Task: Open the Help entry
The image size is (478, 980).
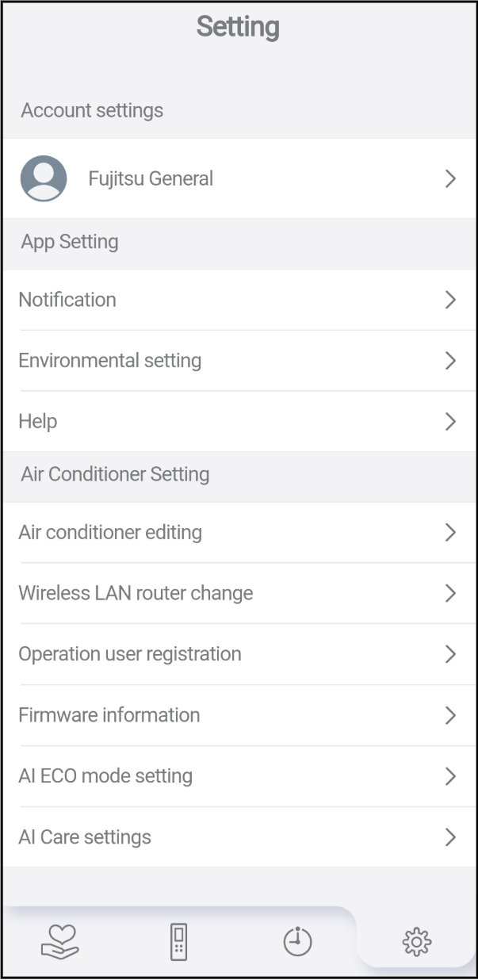Action: tap(38, 422)
